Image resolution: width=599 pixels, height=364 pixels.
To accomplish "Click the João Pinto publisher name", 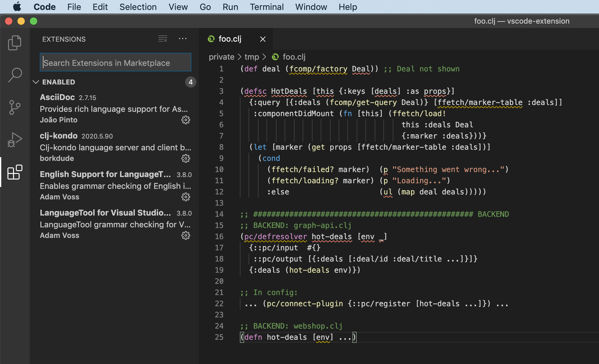I will point(58,120).
